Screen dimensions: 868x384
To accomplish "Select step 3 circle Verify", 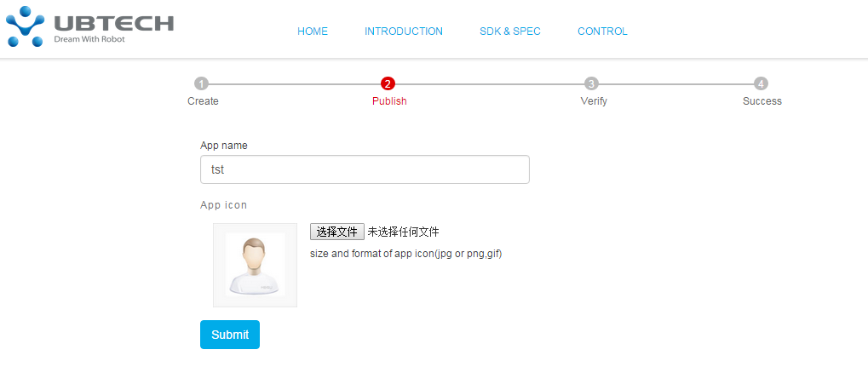I will click(592, 84).
